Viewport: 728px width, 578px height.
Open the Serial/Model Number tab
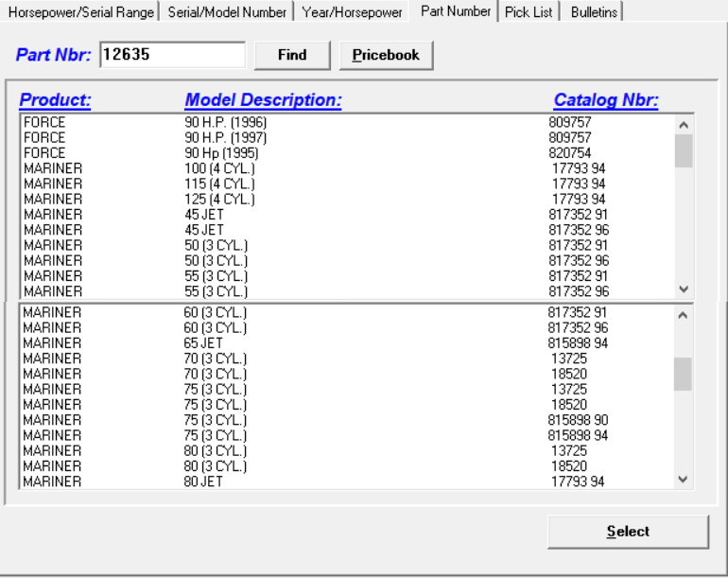pos(227,11)
